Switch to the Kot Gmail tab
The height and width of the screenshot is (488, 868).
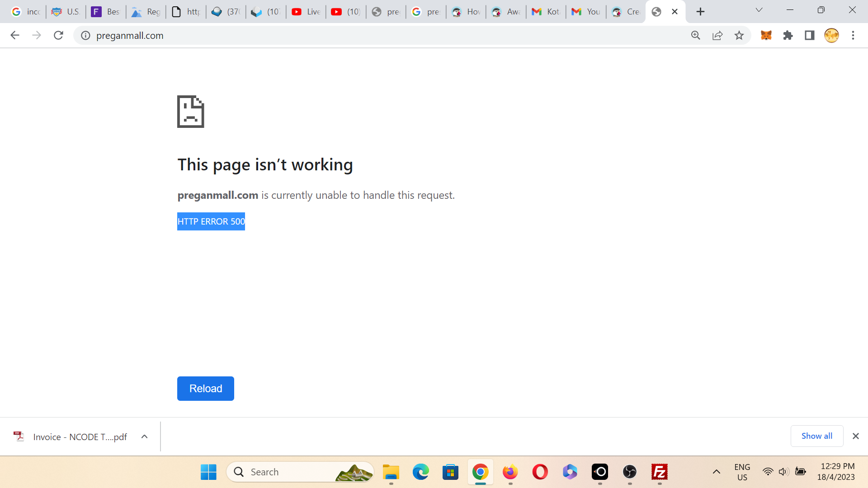coord(546,12)
